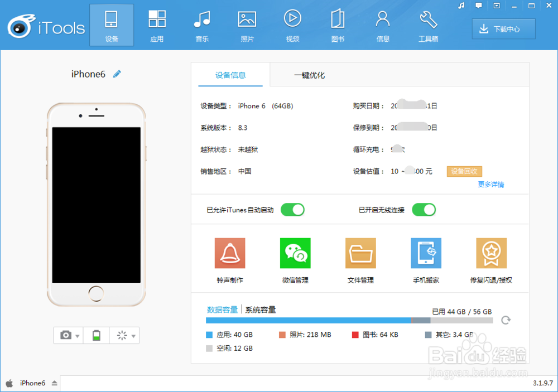Open 手机搬家 phone migration tool
Viewport: 558px width, 392px height.
point(426,260)
